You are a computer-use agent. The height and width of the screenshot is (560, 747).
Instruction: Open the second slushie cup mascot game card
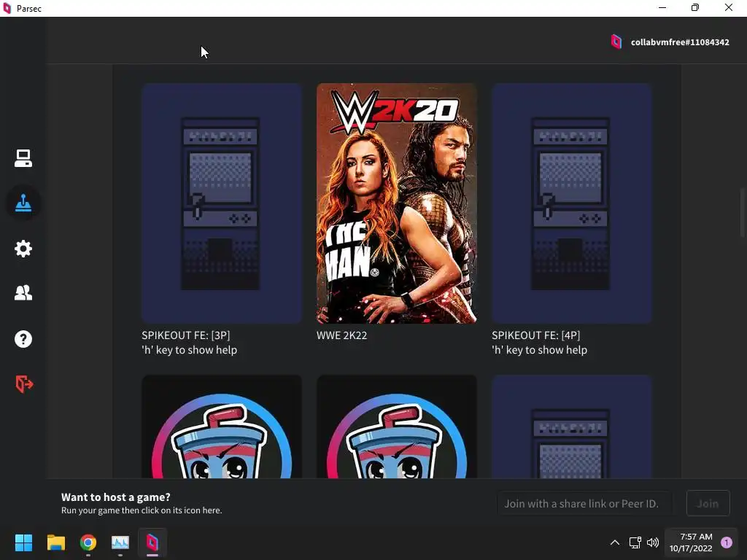click(x=396, y=427)
